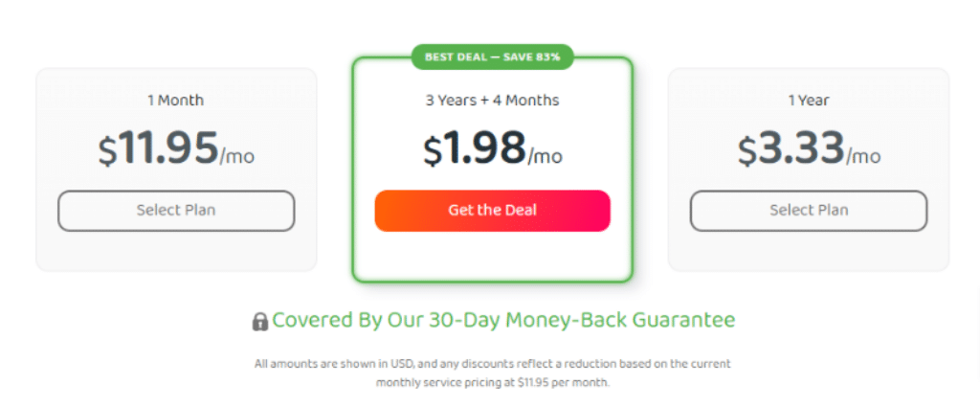Click the Get the Deal button

coord(493,211)
